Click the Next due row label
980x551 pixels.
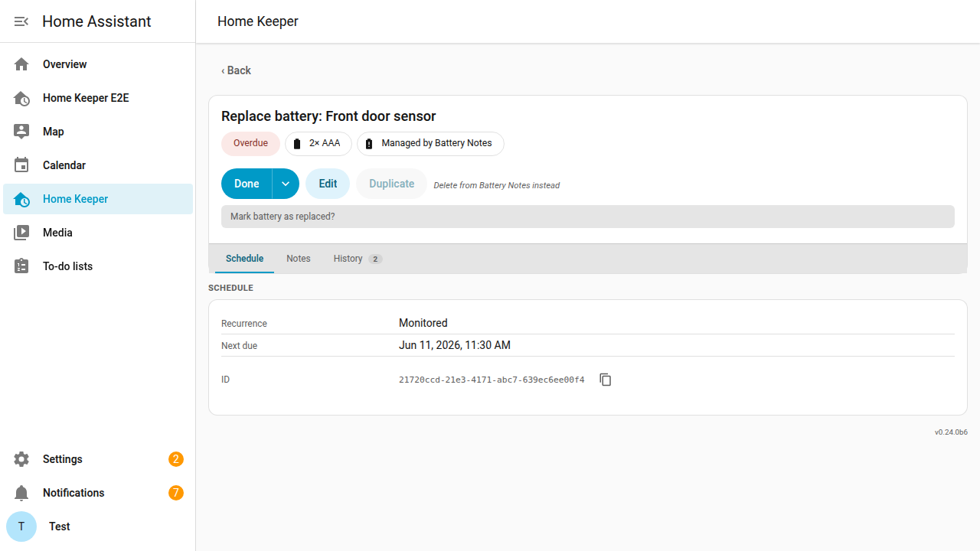240,346
